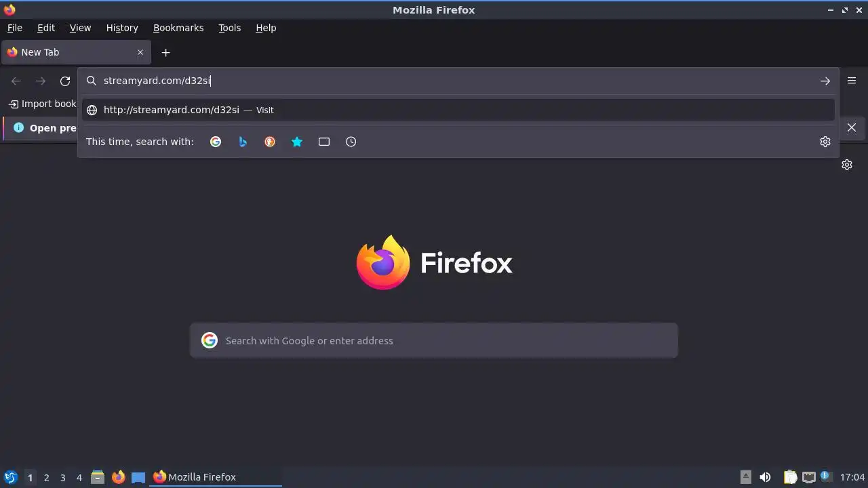Switch to workspace 4
Screen dimensions: 868x488
click(79, 478)
